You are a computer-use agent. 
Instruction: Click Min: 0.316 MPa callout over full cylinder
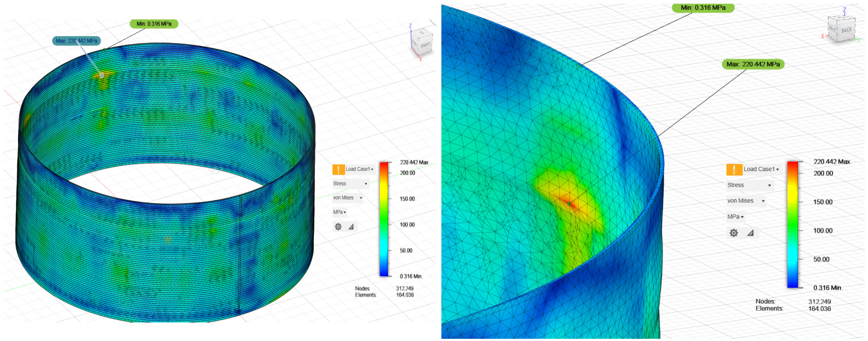tap(154, 24)
